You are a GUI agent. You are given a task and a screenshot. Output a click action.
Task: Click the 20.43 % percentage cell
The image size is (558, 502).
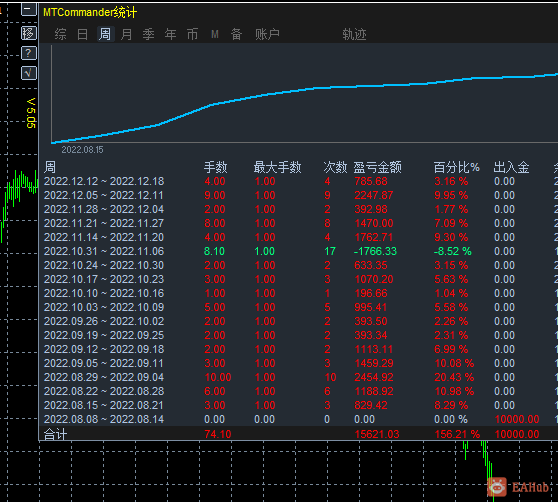(x=454, y=377)
